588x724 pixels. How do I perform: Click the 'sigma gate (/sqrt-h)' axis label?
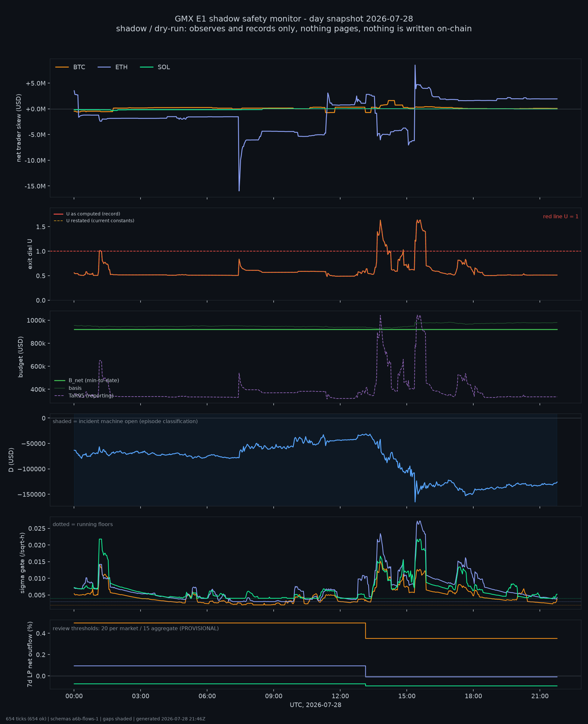tap(22, 563)
